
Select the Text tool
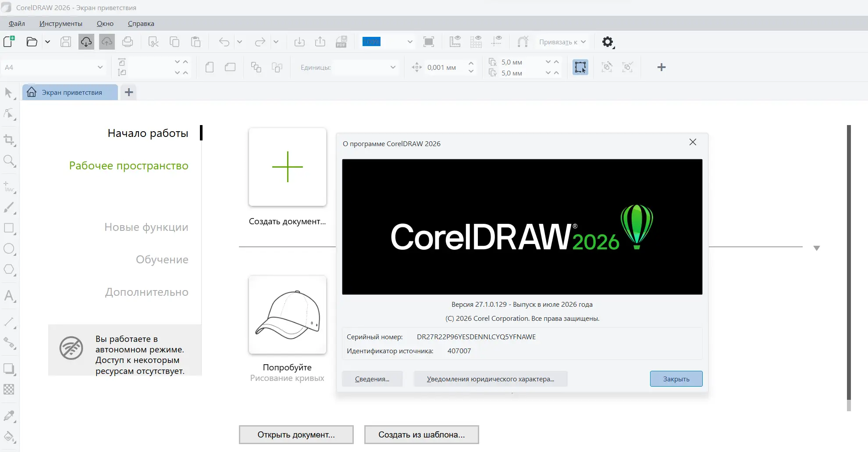[9, 295]
